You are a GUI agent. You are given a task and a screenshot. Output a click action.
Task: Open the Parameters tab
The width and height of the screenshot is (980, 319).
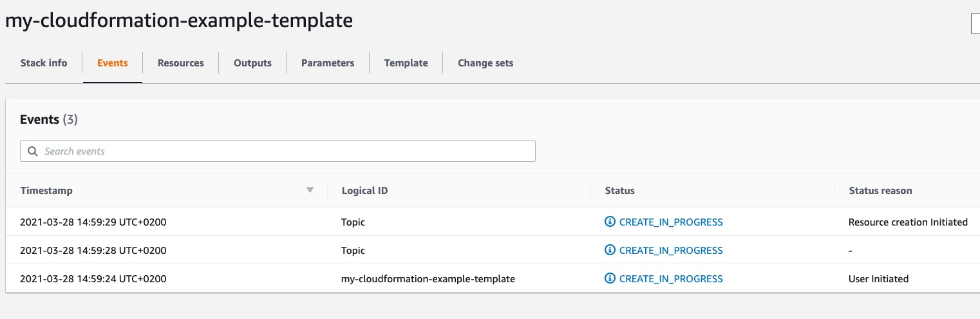point(328,63)
